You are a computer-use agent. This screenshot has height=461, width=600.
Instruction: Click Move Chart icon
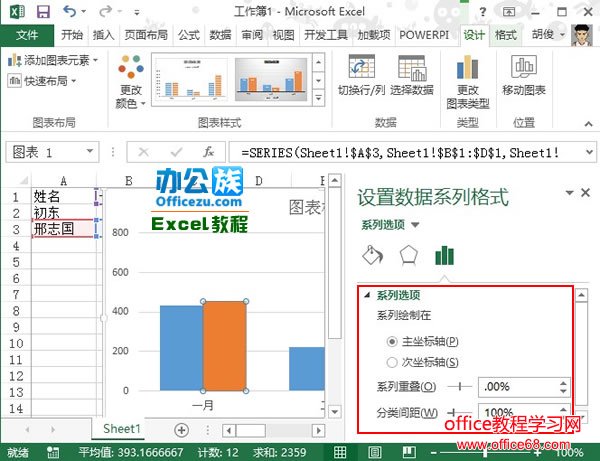pos(524,67)
